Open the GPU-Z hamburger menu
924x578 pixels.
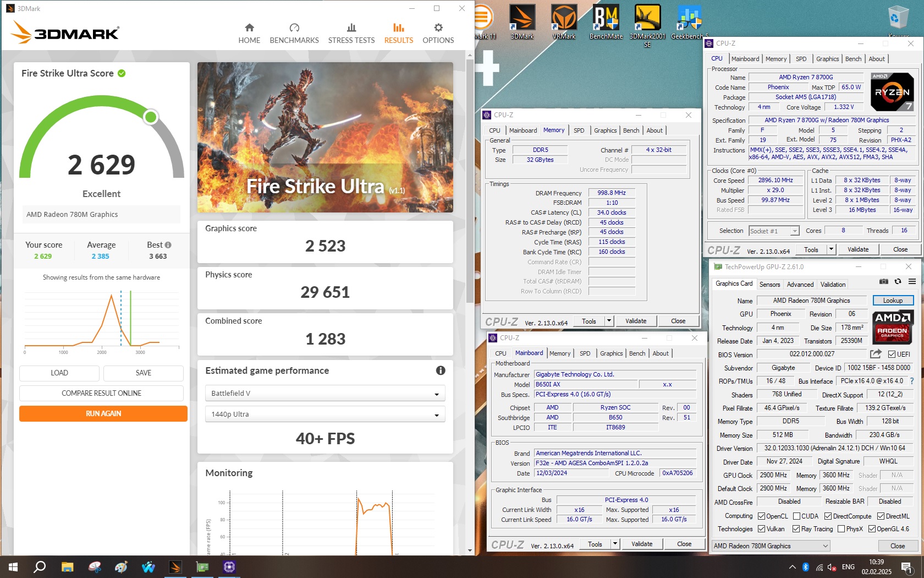[912, 281]
